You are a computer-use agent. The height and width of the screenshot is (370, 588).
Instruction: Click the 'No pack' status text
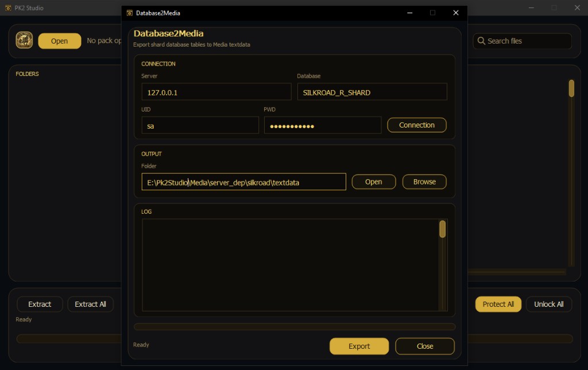[104, 41]
